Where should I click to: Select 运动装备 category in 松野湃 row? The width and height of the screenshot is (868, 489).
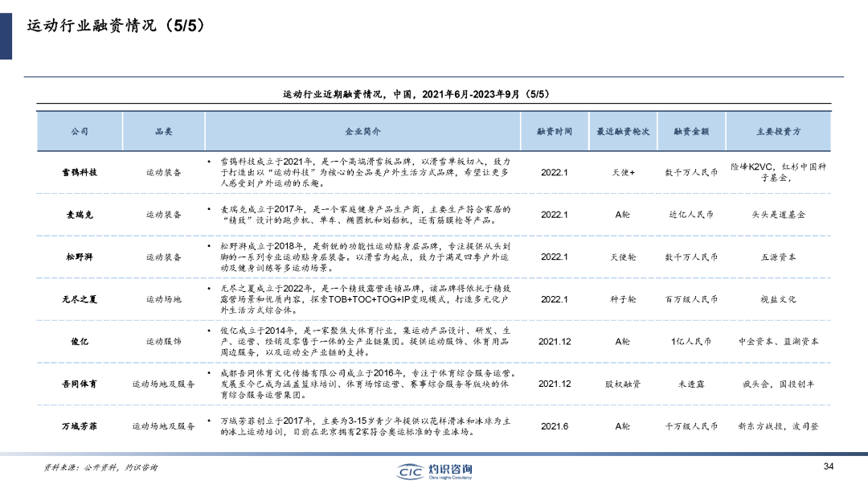coord(163,257)
